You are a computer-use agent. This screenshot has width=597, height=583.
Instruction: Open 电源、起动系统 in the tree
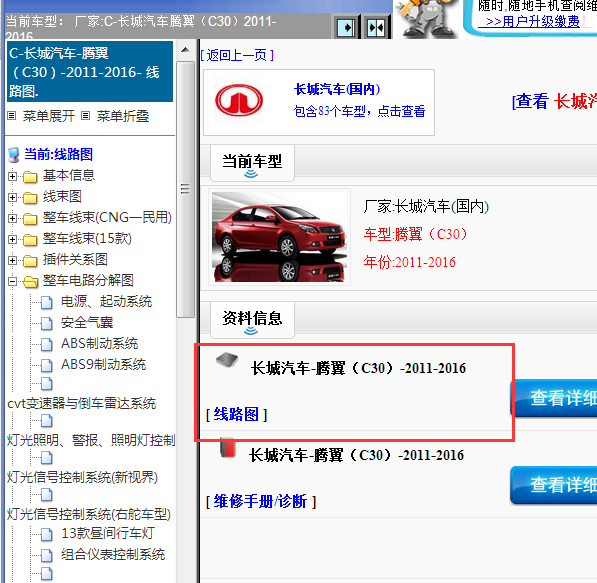[x=107, y=302]
